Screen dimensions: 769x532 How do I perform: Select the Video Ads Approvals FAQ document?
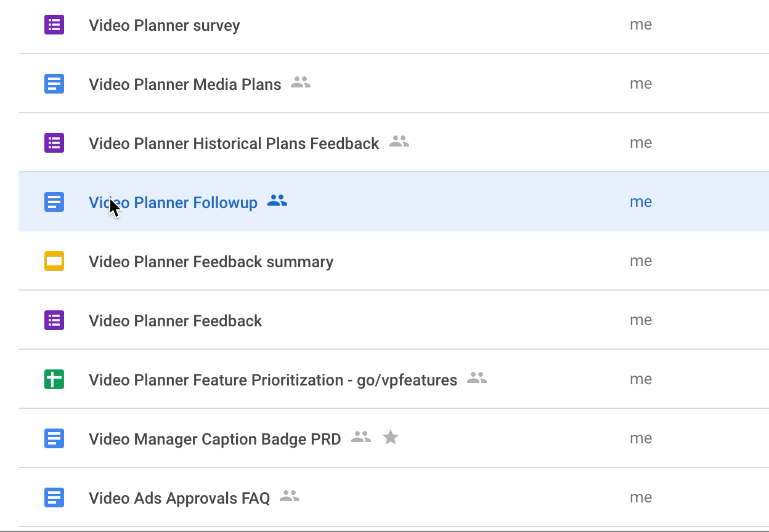(179, 498)
